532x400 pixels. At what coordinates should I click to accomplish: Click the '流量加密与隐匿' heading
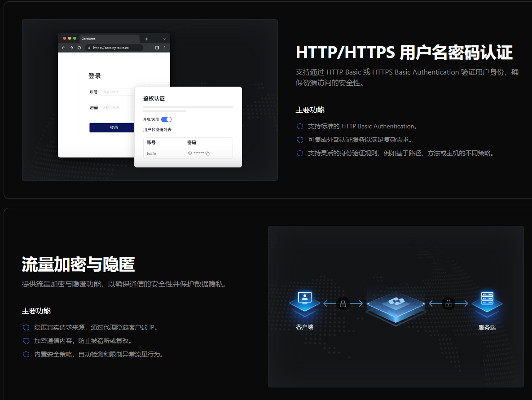pos(79,264)
